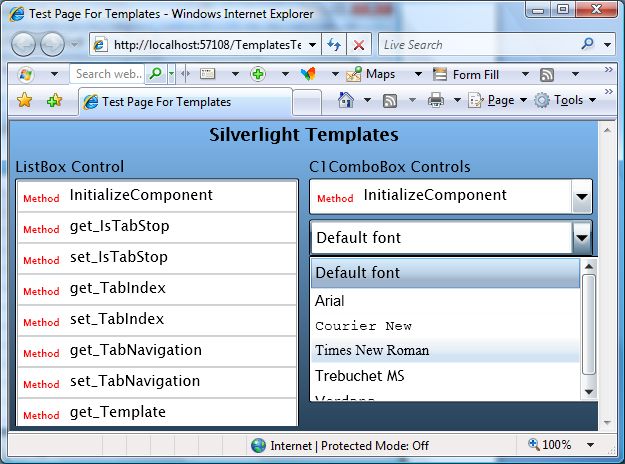The height and width of the screenshot is (464, 625).
Task: Click the Home icon in command bar
Action: [346, 100]
